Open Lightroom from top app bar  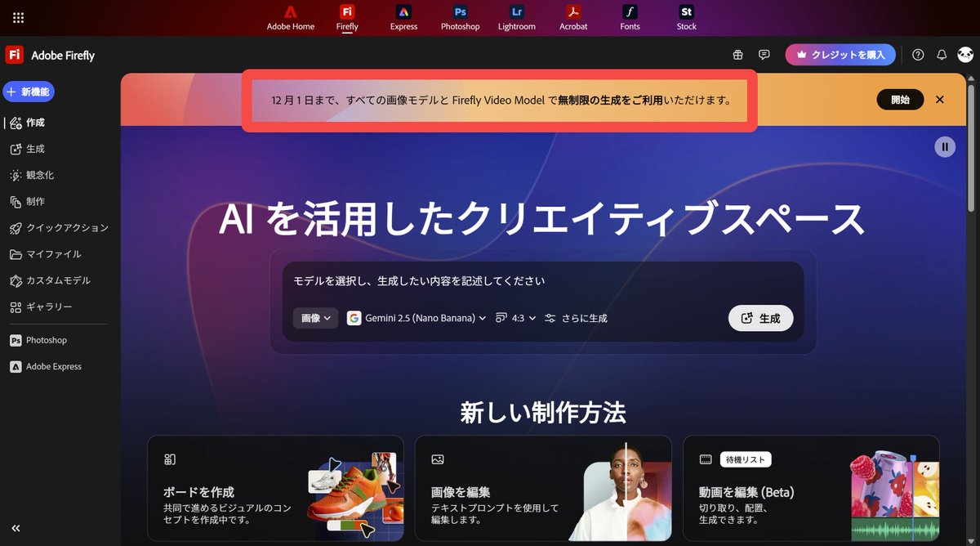pyautogui.click(x=517, y=18)
